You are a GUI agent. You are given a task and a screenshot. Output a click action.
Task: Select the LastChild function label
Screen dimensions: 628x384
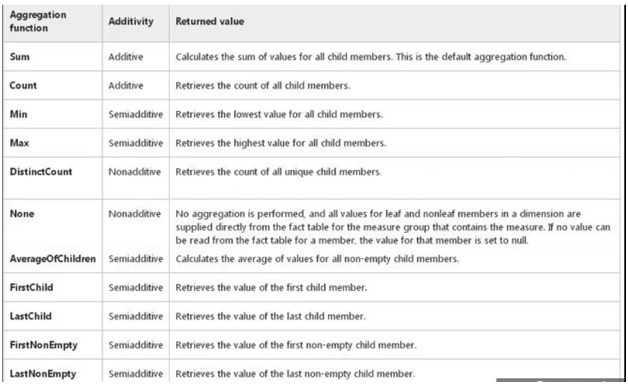click(x=30, y=316)
